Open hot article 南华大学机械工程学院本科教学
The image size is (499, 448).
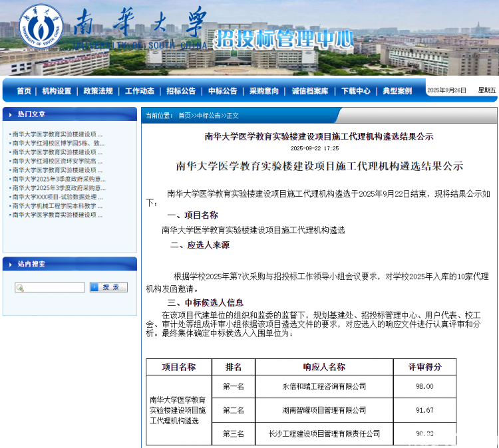pyautogui.click(x=58, y=206)
